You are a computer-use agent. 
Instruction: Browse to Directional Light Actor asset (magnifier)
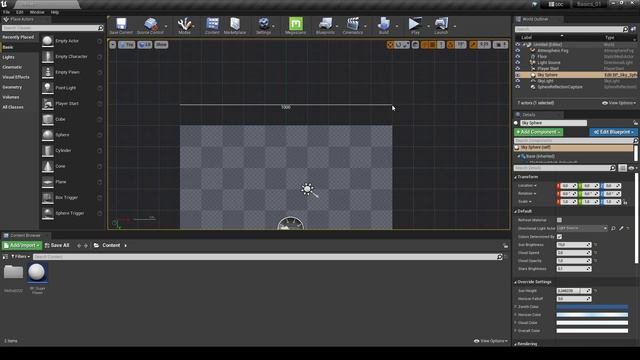(613, 229)
